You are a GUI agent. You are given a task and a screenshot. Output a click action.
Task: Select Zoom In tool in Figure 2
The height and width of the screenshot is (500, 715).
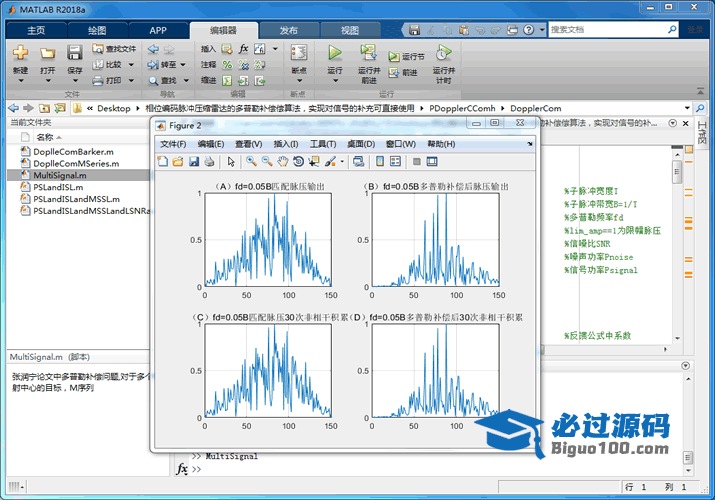tap(251, 161)
